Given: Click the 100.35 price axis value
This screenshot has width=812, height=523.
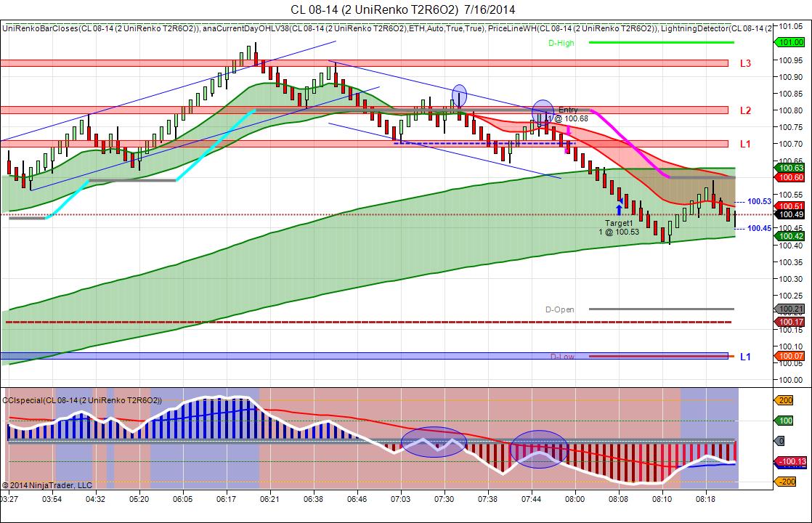Looking at the screenshot, I should [791, 262].
